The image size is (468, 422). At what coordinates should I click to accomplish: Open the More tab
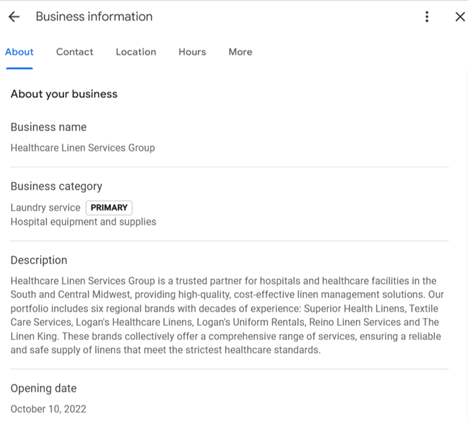tap(240, 52)
